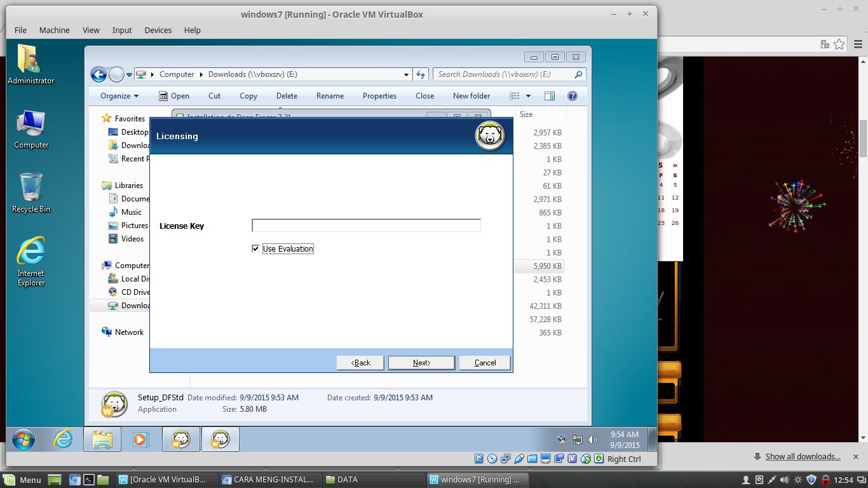Open the VirtualBox View menu
Screen dimensions: 868x488
click(x=91, y=30)
